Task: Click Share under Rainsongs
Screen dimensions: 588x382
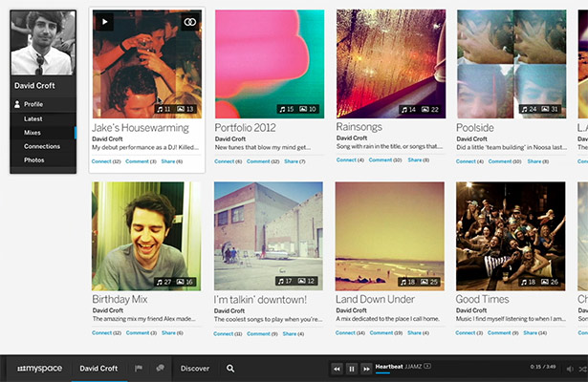Action: [415, 159]
